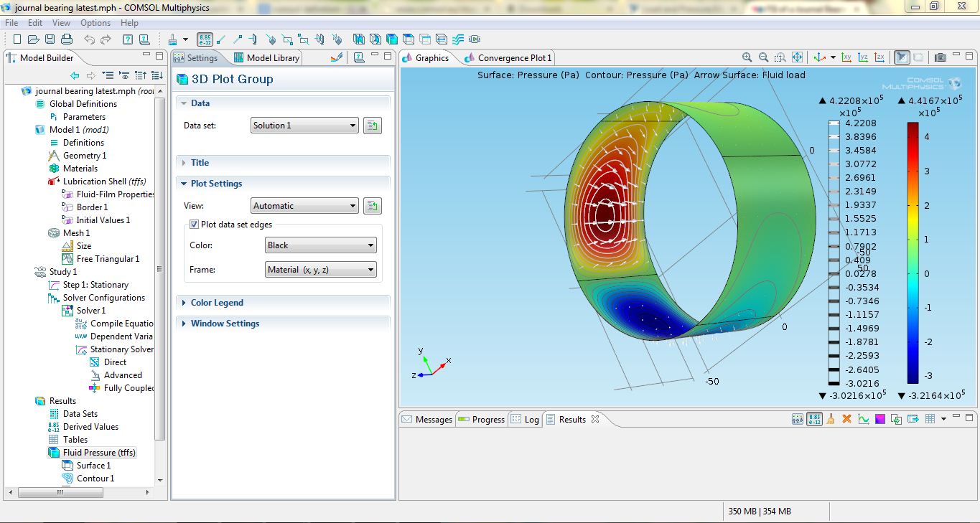
Task: Expand the Color Legend section
Action: pos(217,303)
